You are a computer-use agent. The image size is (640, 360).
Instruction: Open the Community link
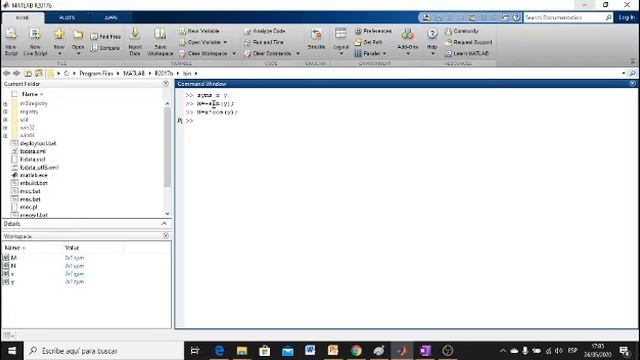(462, 31)
